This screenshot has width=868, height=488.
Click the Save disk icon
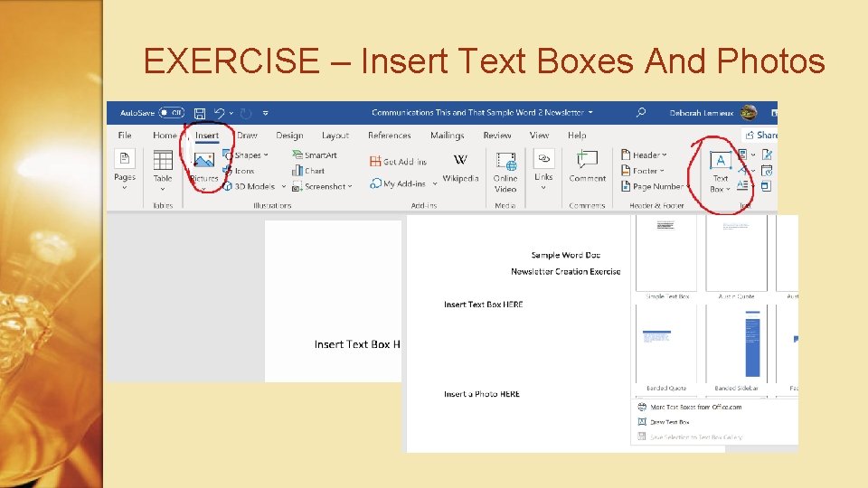click(x=200, y=114)
